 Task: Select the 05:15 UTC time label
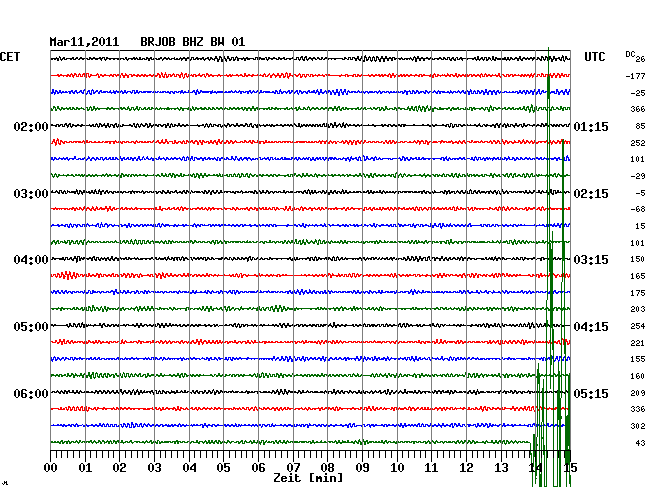(x=591, y=393)
